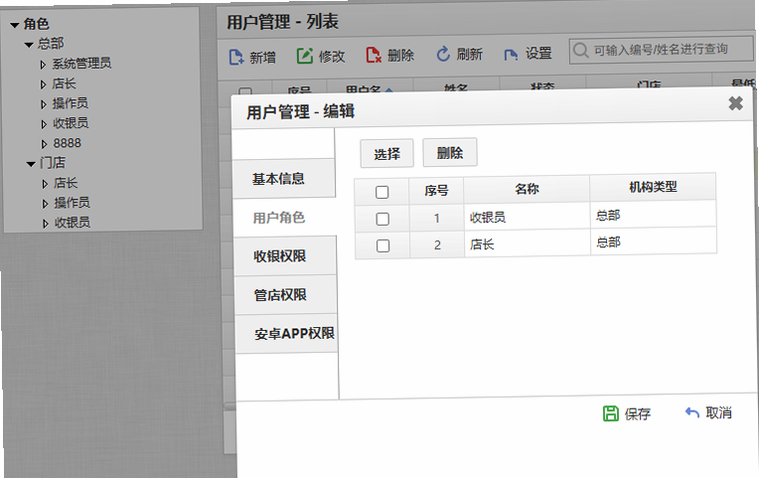The height and width of the screenshot is (478, 759).
Task: Select 操作员 under 门店 in the tree
Action: click(72, 202)
